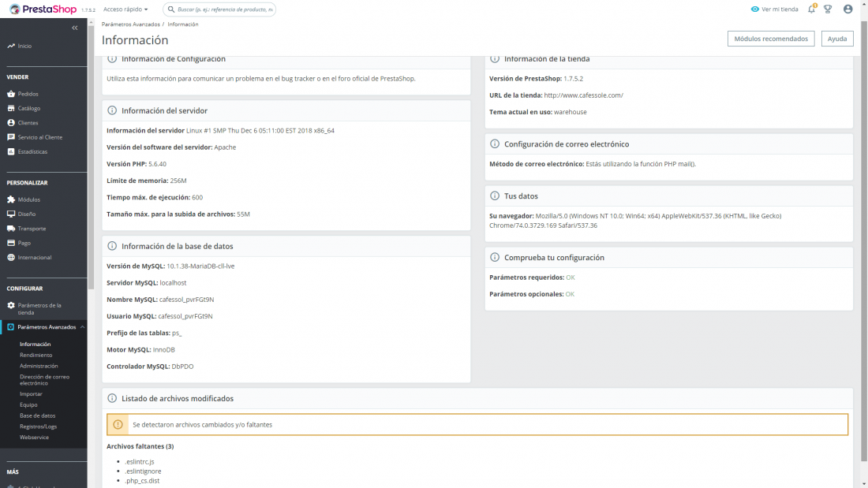Select the Base de datos submenu item
Screen dimensions: 868x488
tap(38, 415)
